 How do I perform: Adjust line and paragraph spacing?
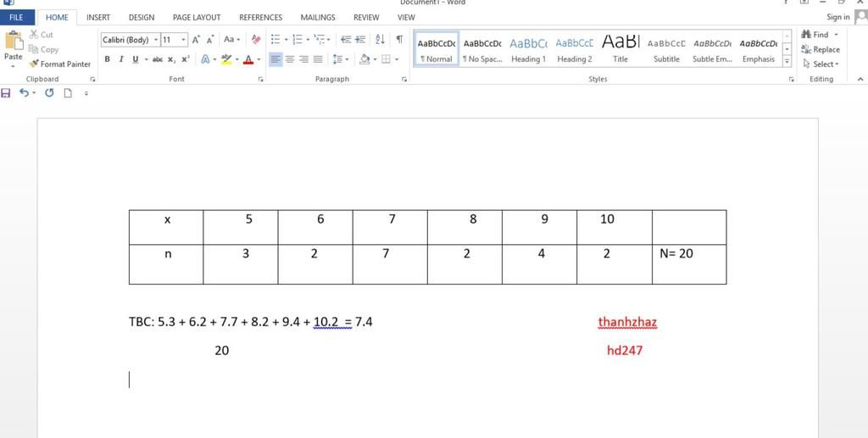[x=337, y=59]
